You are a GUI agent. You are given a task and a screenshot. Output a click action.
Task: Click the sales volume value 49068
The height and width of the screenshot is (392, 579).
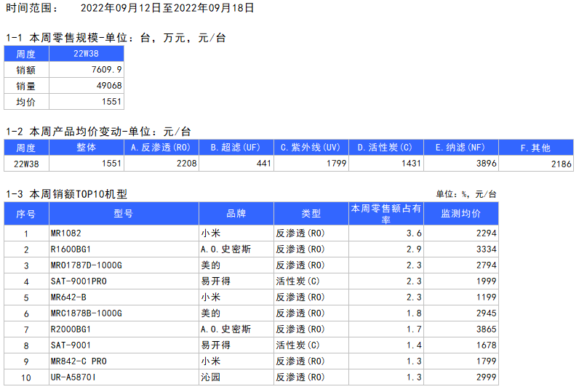109,86
